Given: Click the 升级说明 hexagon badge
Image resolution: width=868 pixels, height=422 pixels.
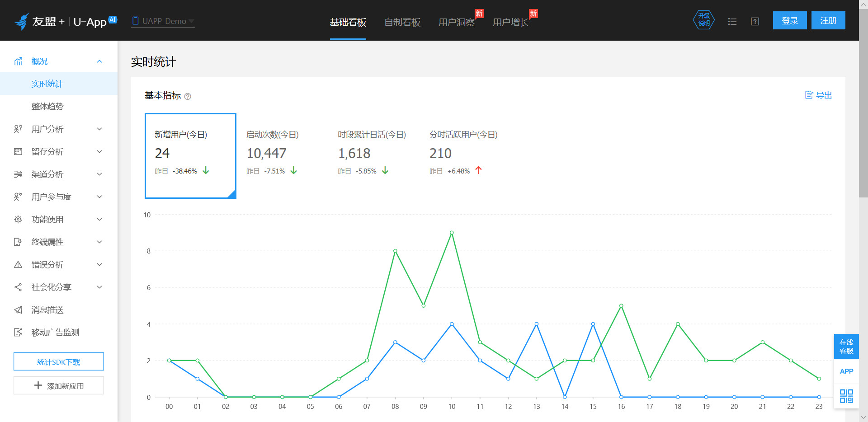Looking at the screenshot, I should click(x=704, y=20).
